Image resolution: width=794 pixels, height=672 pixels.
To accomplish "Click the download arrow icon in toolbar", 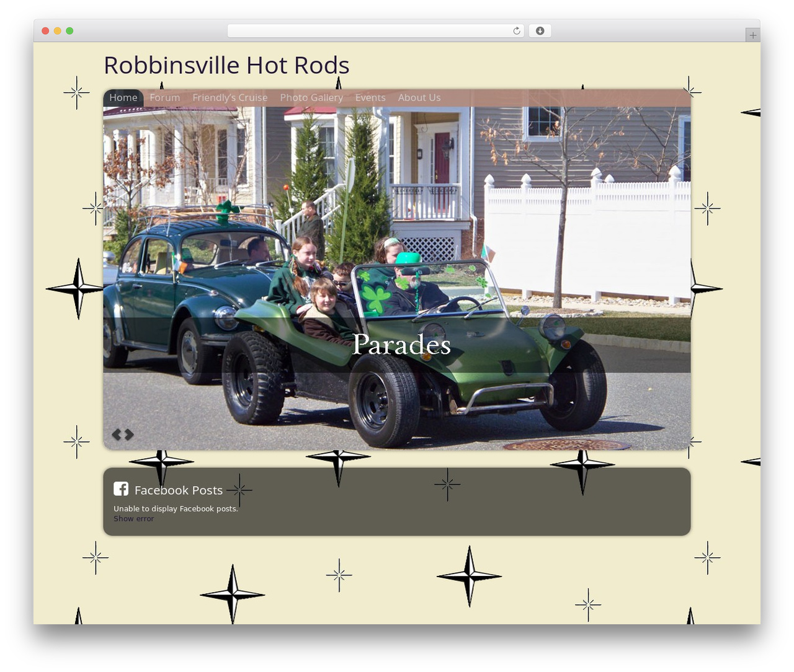I will pyautogui.click(x=540, y=31).
